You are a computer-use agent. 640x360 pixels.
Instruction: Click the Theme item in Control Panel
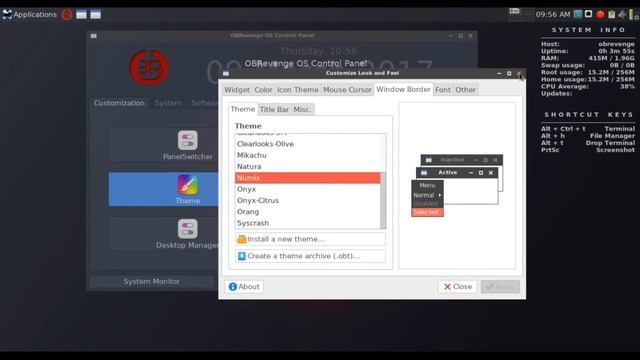click(187, 189)
